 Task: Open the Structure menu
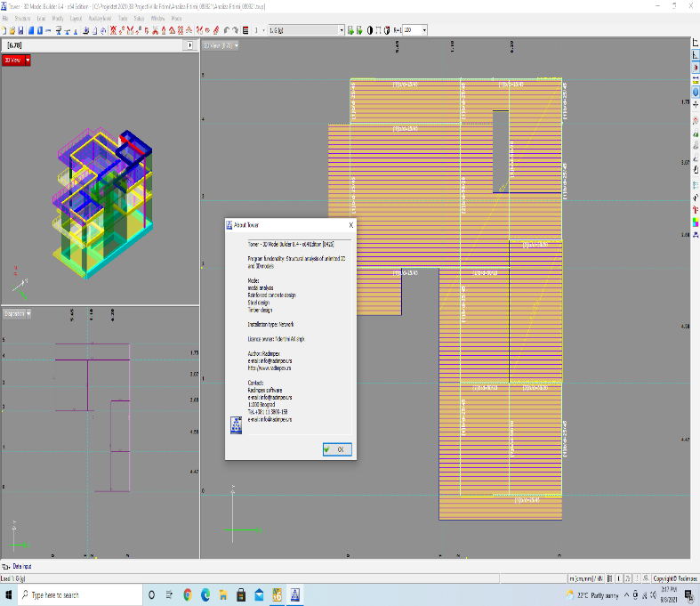point(23,18)
